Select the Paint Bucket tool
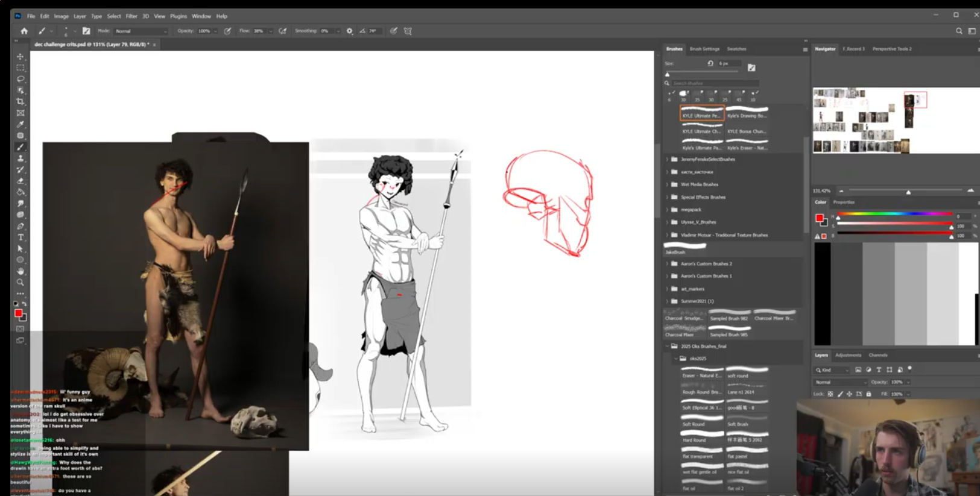 click(21, 192)
